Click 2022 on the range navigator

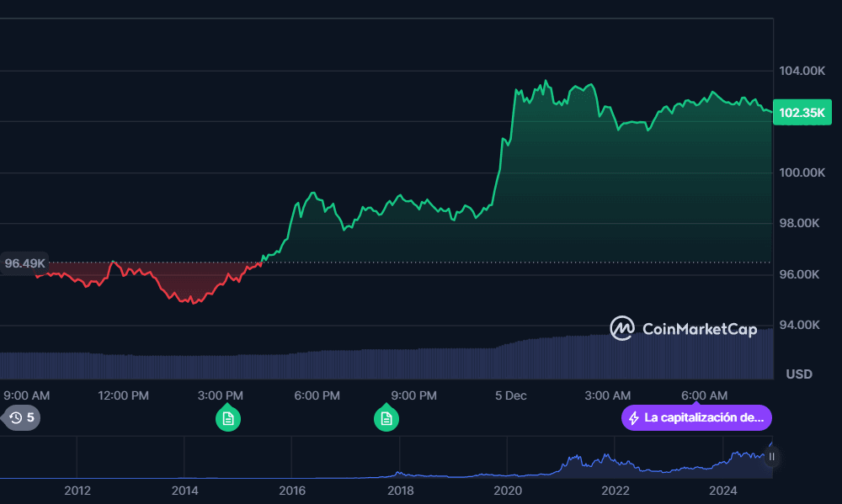(616, 491)
